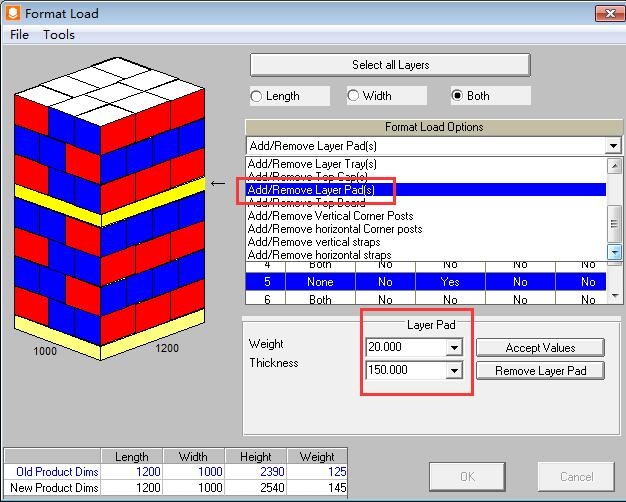Expand the Format Load Options dropdown arrow

tap(613, 146)
